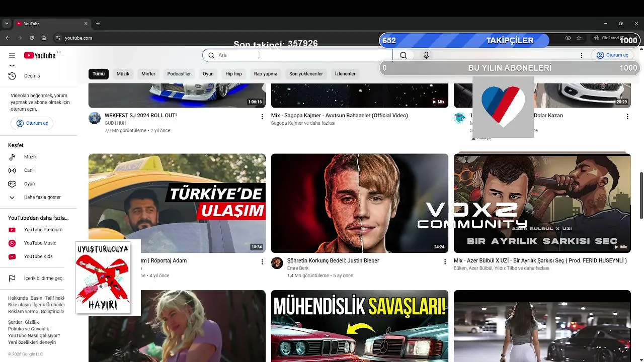Image resolution: width=644 pixels, height=362 pixels.
Task: Select the Tümü filter chip
Action: [99, 74]
